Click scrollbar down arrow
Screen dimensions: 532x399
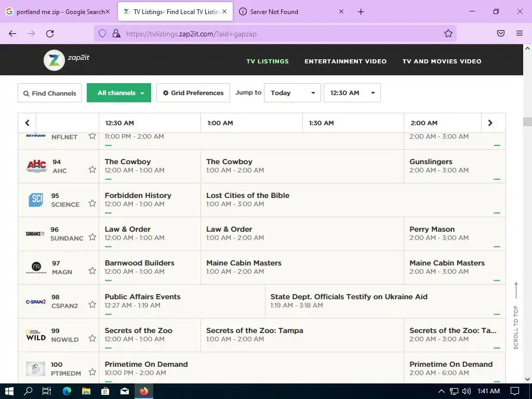[x=527, y=379]
